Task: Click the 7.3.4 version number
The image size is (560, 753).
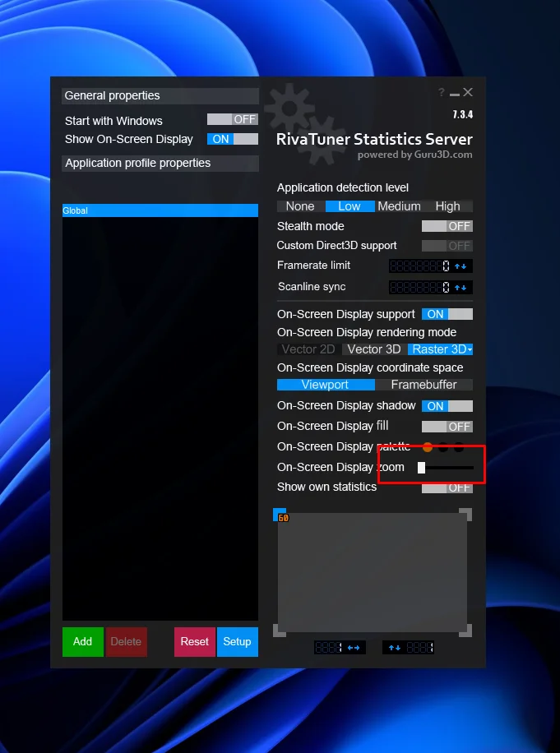Action: click(x=463, y=114)
